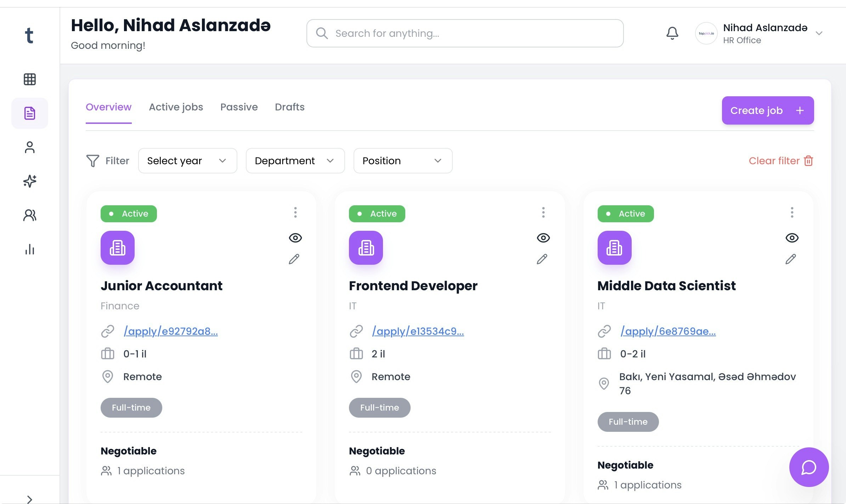Open notifications via the bell icon
This screenshot has height=504, width=846.
[672, 33]
